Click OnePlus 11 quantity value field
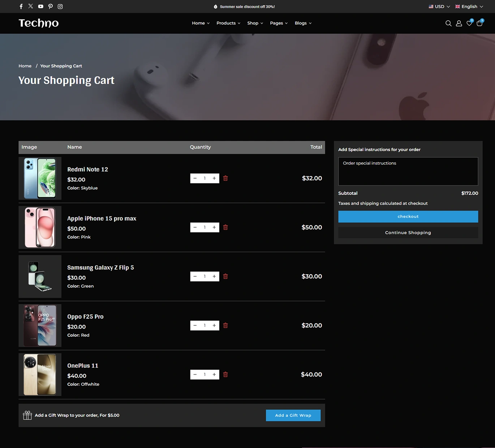495x448 pixels. coord(205,375)
